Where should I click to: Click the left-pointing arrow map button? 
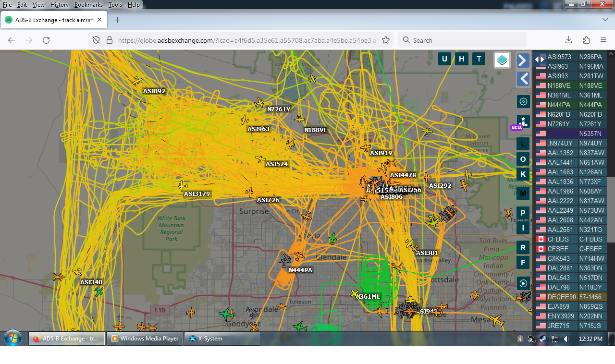[523, 79]
